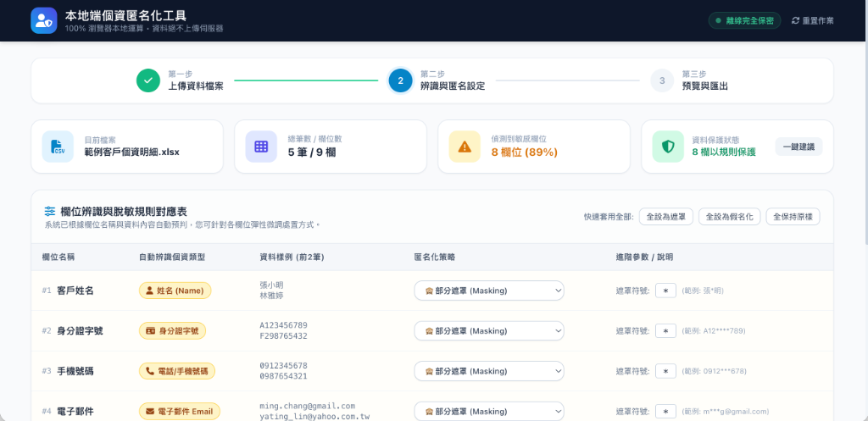868x421 pixels.
Task: Click the green shield protection icon
Action: click(x=668, y=147)
